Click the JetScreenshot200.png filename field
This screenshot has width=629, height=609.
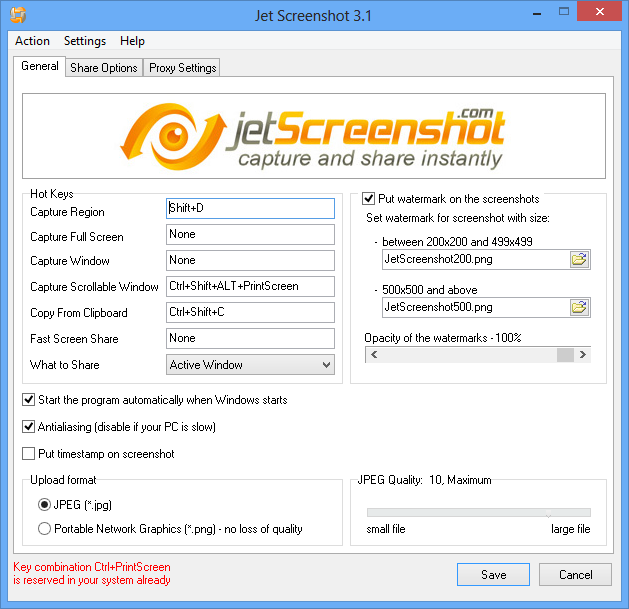pos(475,260)
